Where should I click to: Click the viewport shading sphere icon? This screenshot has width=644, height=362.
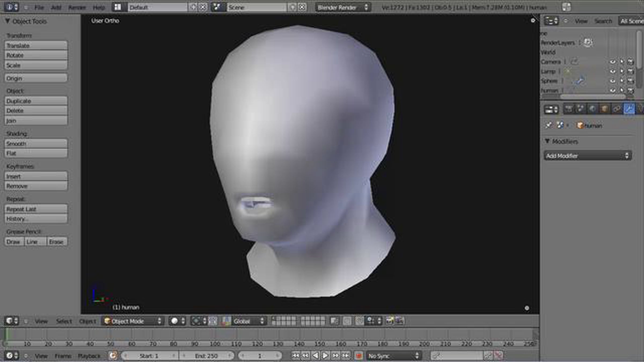tap(174, 321)
